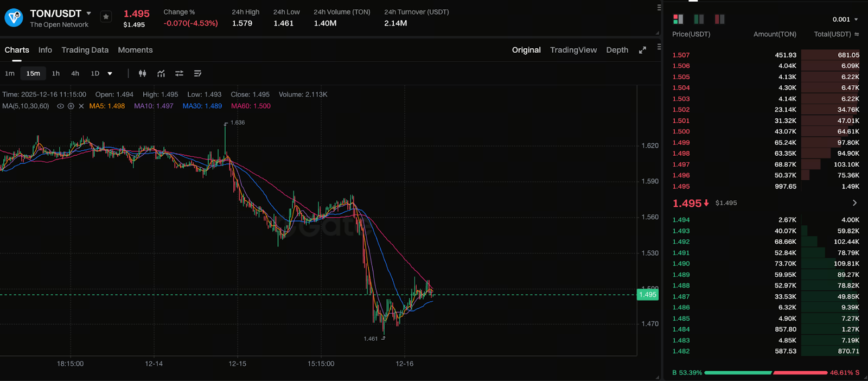Toggle Total(USDT) column unit swap icon
The image size is (868, 381).
857,34
